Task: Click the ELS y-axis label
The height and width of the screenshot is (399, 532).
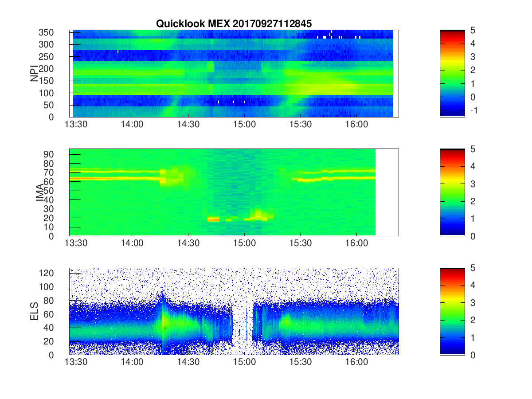Action: point(34,311)
